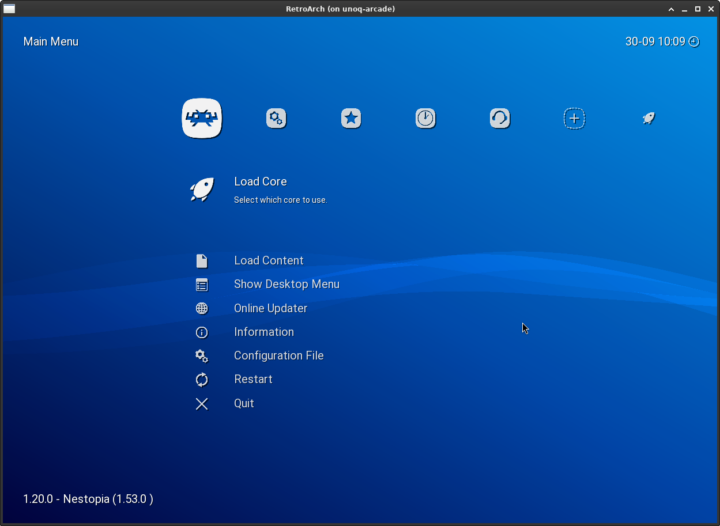Open the Settings gears tab icon

pyautogui.click(x=276, y=118)
